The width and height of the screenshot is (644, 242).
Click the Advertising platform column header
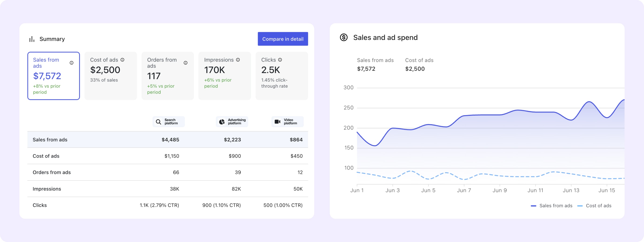tap(232, 122)
